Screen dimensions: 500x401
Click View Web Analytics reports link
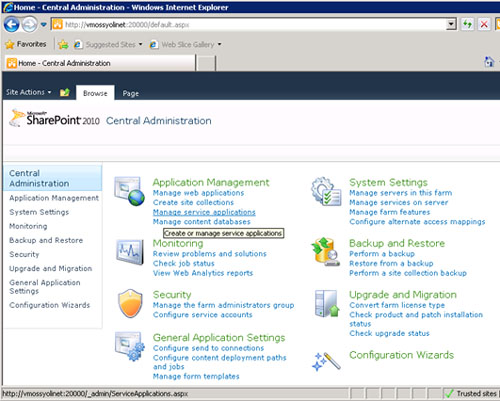click(203, 273)
